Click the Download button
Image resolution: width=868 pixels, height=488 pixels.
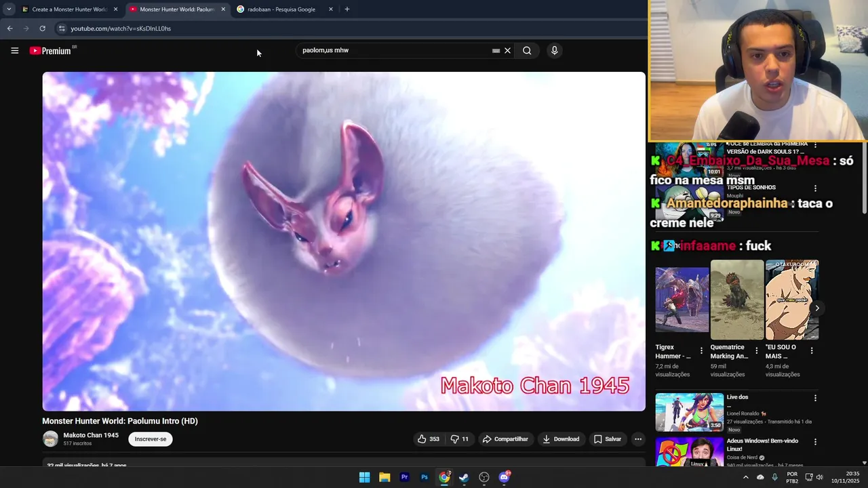point(561,439)
